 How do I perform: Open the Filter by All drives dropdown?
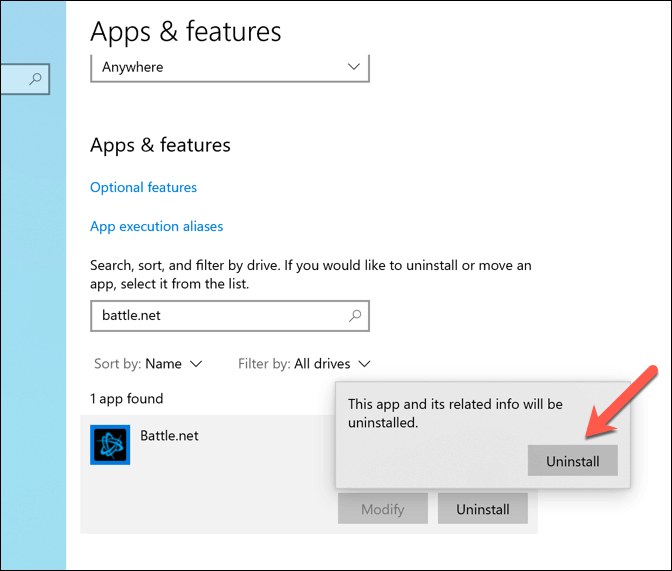[x=304, y=364]
